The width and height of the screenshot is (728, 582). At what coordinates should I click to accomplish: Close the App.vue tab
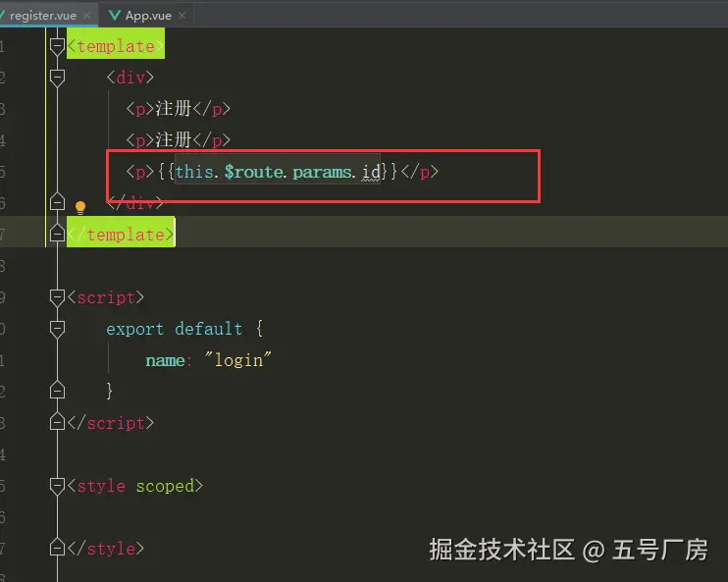click(x=182, y=16)
